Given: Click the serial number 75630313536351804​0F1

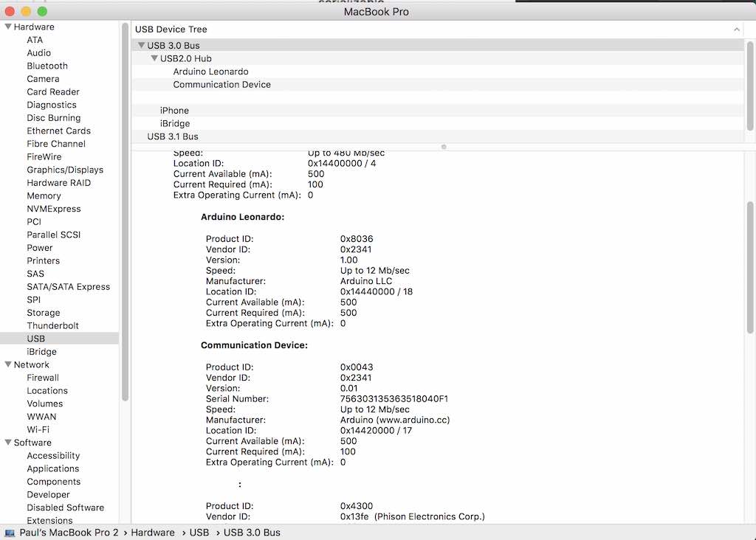Looking at the screenshot, I should tap(394, 399).
